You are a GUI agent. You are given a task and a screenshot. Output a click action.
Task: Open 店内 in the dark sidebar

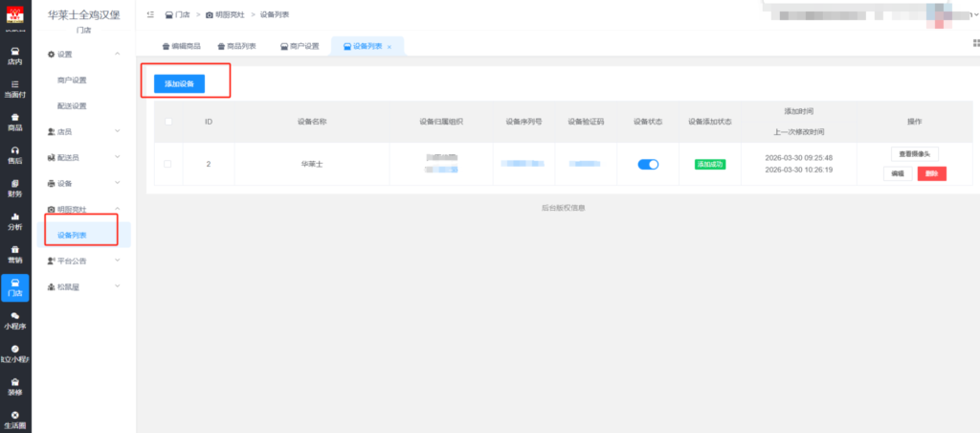(x=15, y=56)
